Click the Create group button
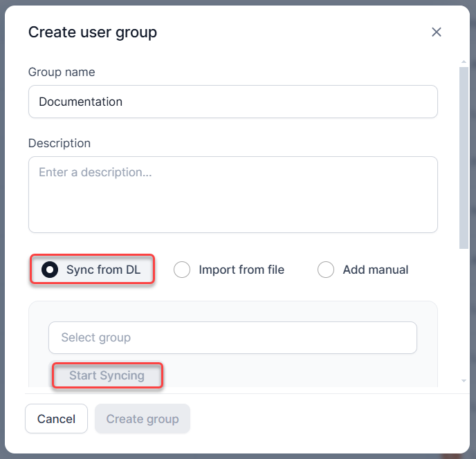Viewport: 476px width, 459px height. tap(143, 419)
